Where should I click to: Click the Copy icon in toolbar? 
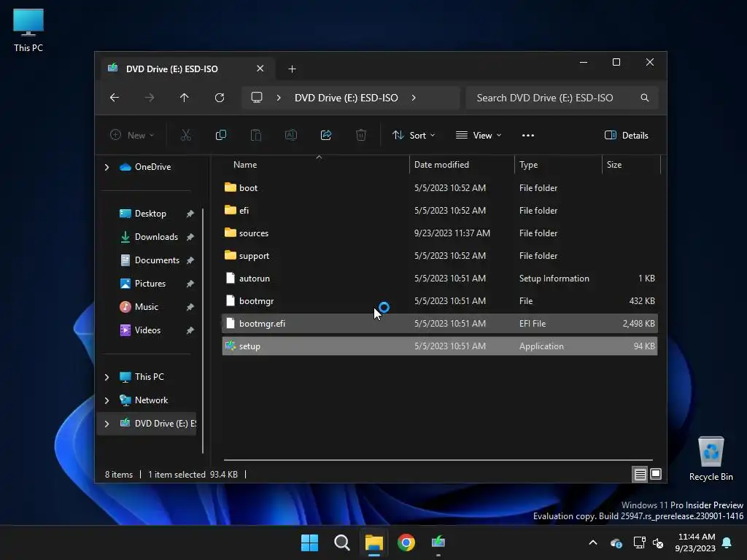tap(220, 135)
